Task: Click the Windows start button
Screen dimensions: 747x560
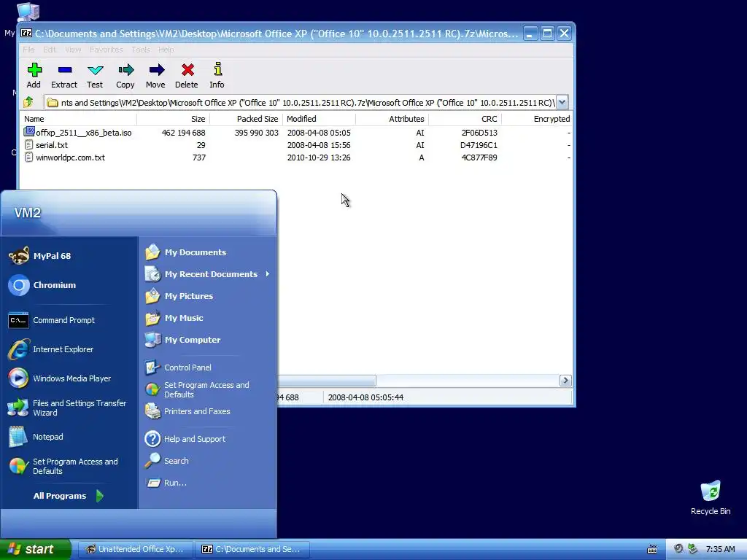Action: point(36,549)
